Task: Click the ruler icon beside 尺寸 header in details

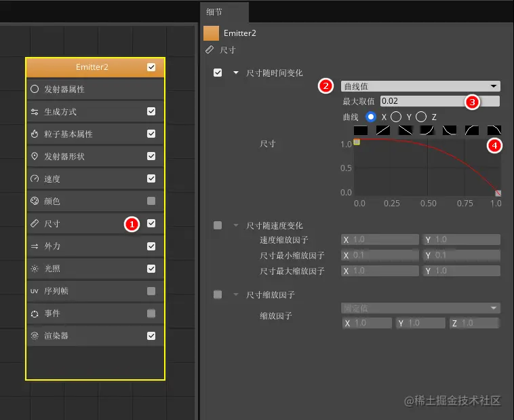Action: [x=209, y=50]
